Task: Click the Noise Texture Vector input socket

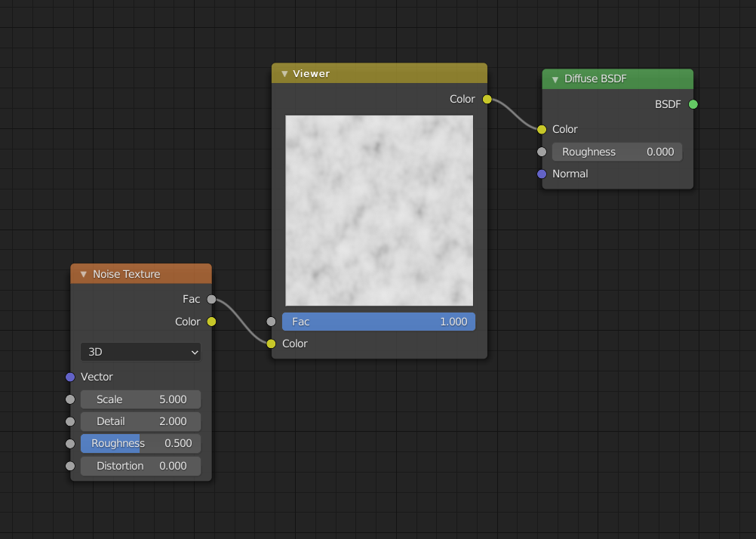Action: (x=70, y=377)
